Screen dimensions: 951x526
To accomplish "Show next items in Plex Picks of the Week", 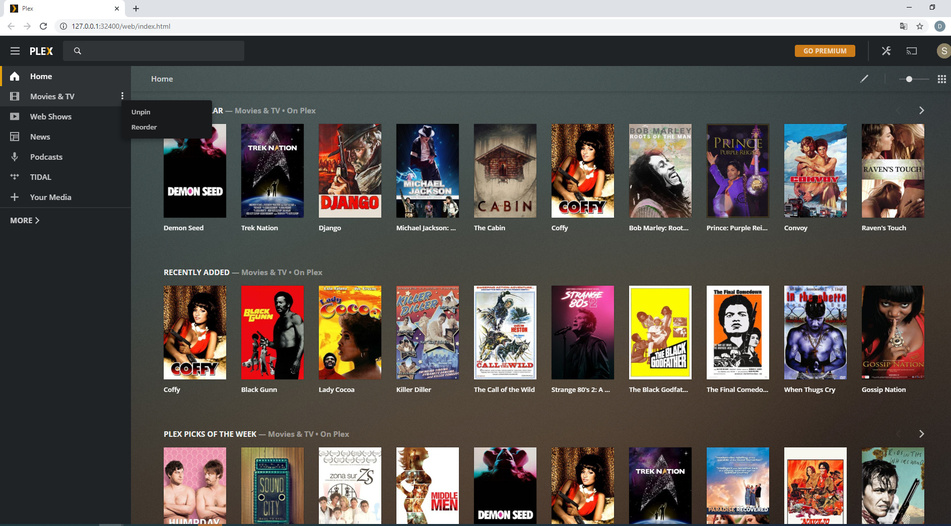I will (x=921, y=434).
